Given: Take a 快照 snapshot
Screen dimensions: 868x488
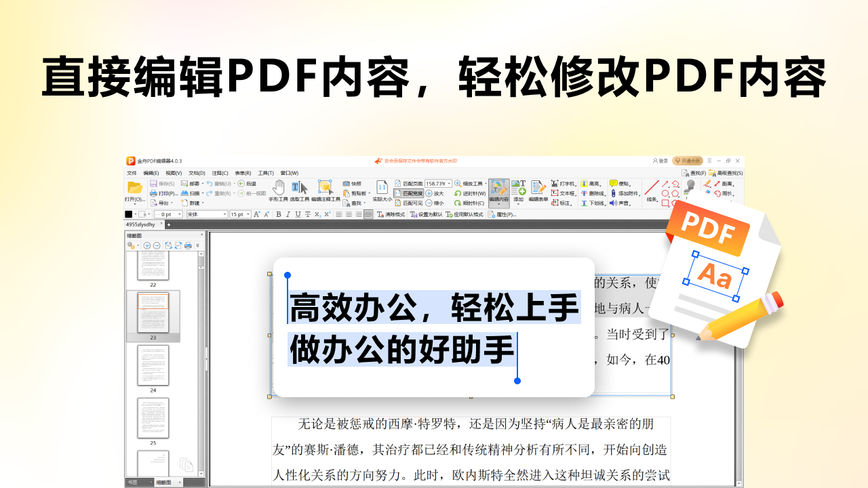Looking at the screenshot, I should (353, 184).
